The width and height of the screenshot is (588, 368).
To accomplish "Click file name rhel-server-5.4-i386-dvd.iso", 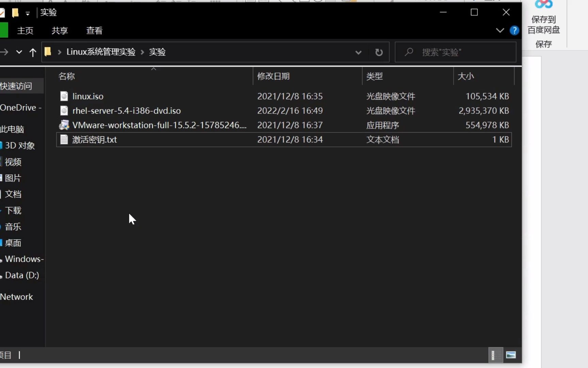I will [x=127, y=111].
